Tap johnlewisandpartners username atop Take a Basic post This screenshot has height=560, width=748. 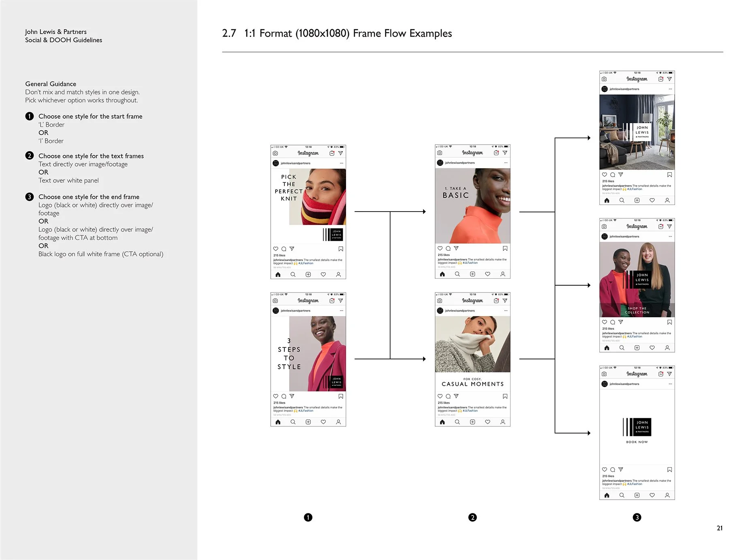tap(460, 163)
